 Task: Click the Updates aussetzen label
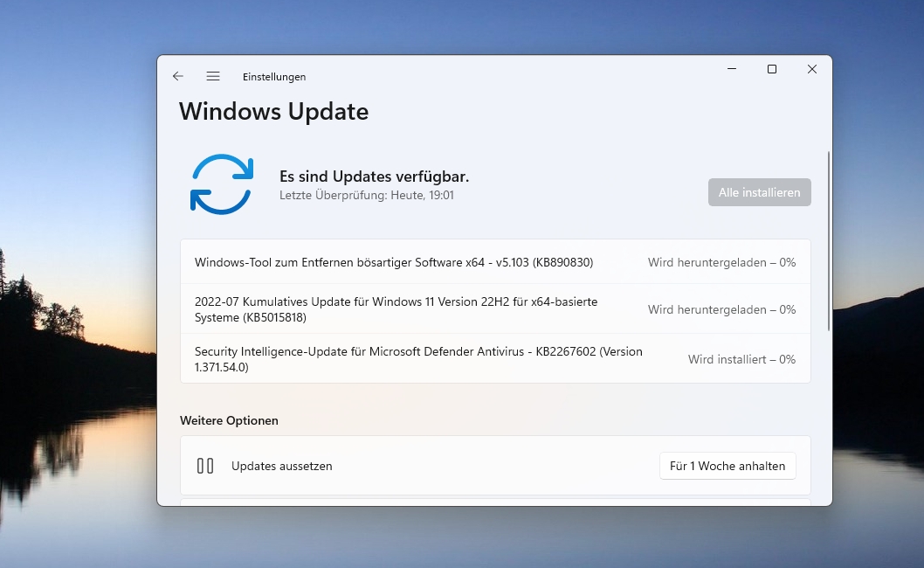point(282,466)
